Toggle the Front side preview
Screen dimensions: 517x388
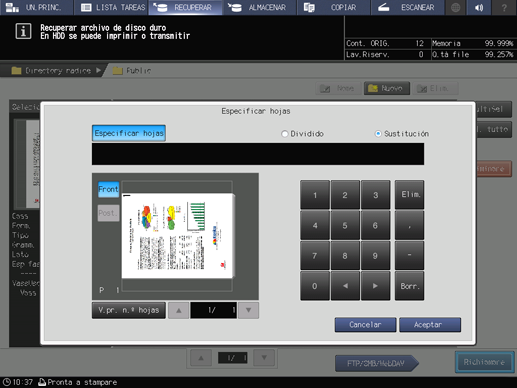[108, 189]
